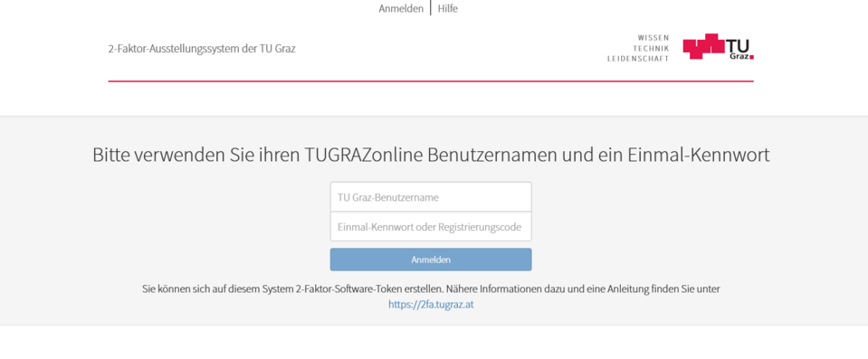Click the red blocks emblem of TU Graz logo
The height and width of the screenshot is (359, 868).
tap(703, 46)
